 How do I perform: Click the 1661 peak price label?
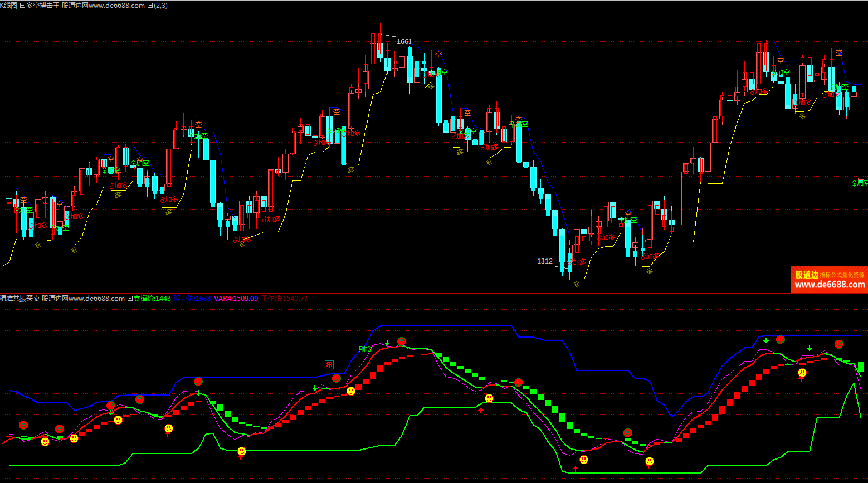point(404,42)
